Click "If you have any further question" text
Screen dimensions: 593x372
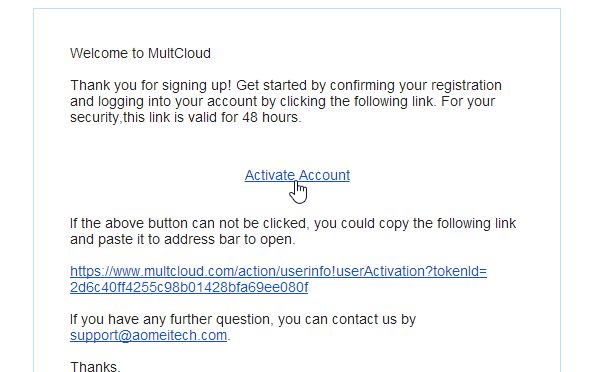pyautogui.click(x=170, y=319)
